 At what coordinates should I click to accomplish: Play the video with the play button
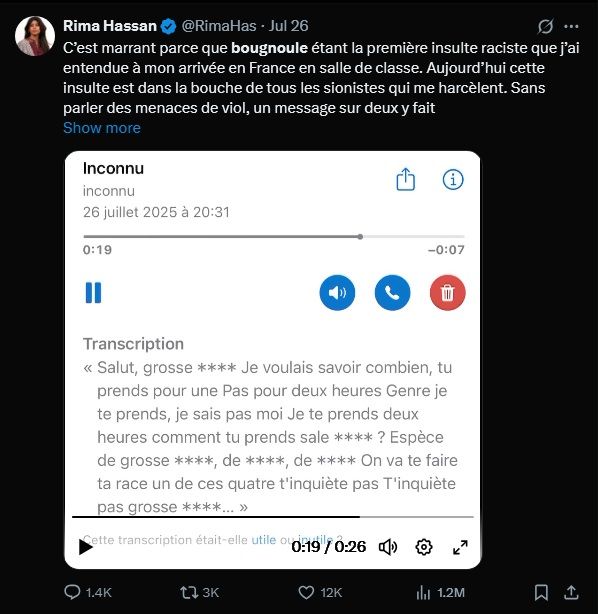(x=85, y=547)
